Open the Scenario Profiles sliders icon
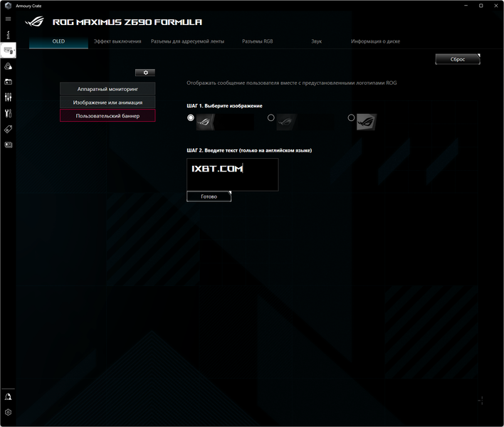This screenshot has width=504, height=427. point(8,97)
